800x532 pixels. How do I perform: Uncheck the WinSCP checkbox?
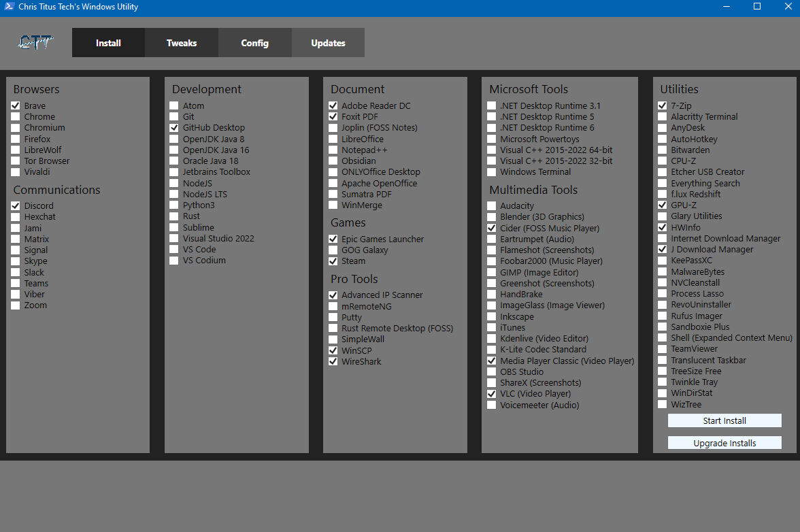[333, 350]
